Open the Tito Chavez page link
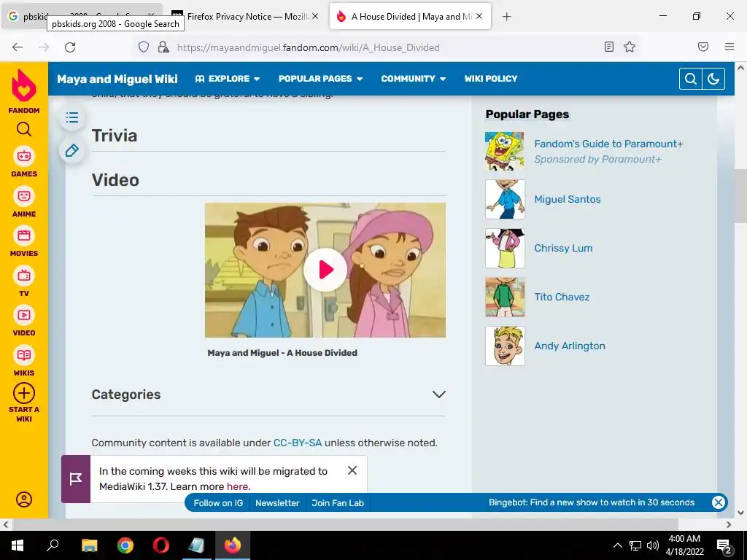Image resolution: width=747 pixels, height=560 pixels. 562,297
